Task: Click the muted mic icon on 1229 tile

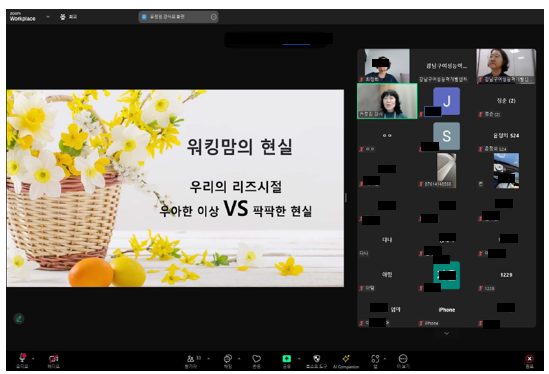Action: point(481,288)
